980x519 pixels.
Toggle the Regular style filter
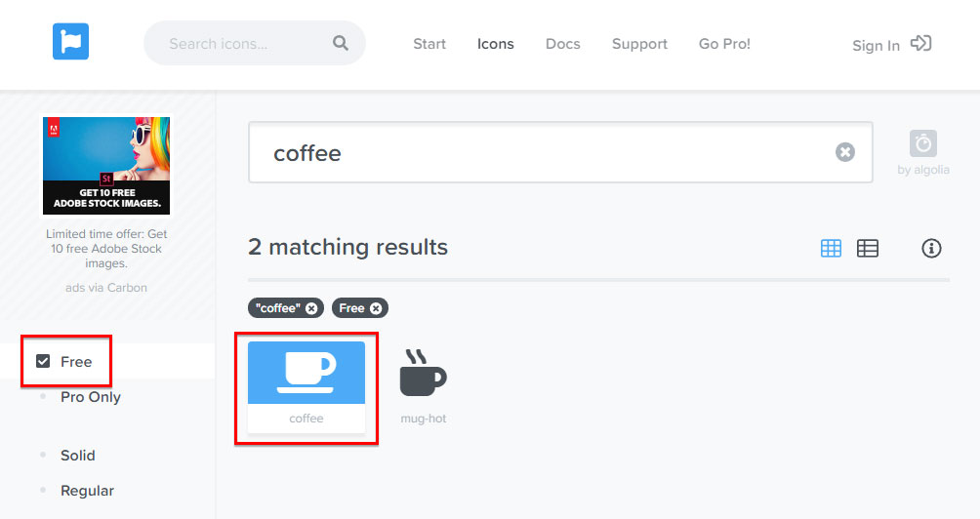click(x=87, y=491)
